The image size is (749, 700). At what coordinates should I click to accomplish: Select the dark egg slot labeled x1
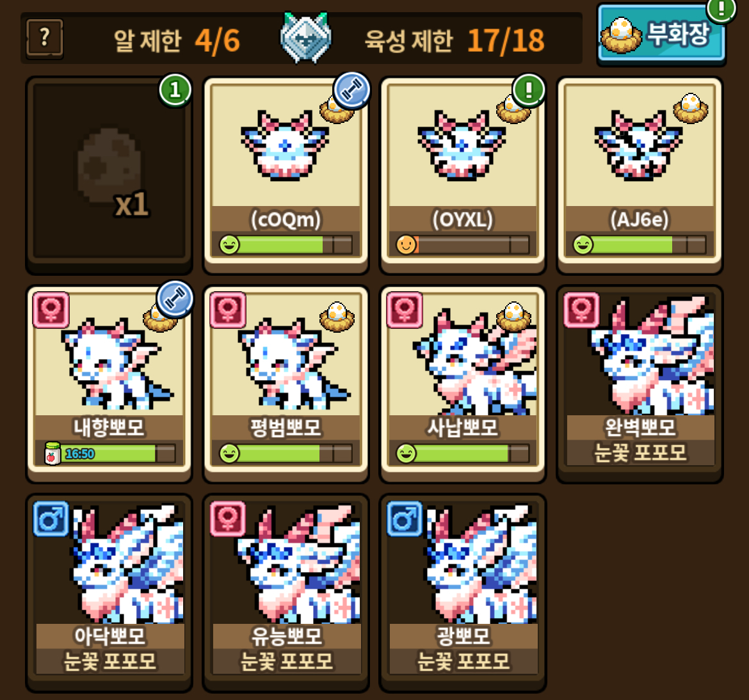pyautogui.click(x=109, y=175)
